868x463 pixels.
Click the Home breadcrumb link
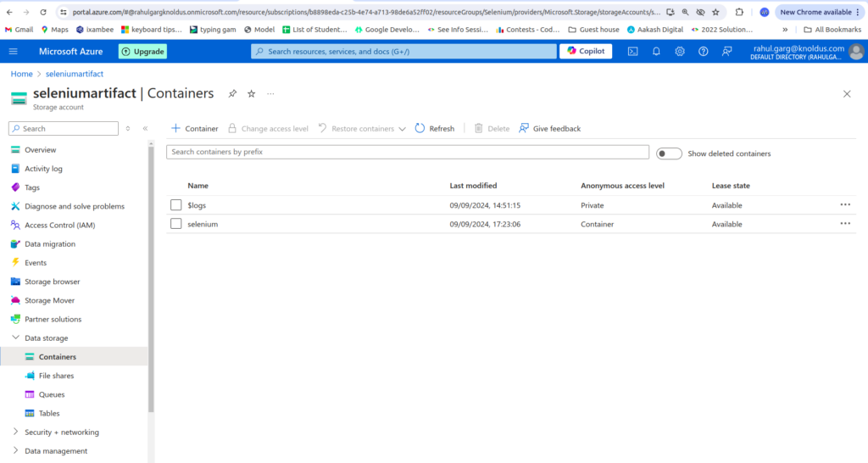21,75
